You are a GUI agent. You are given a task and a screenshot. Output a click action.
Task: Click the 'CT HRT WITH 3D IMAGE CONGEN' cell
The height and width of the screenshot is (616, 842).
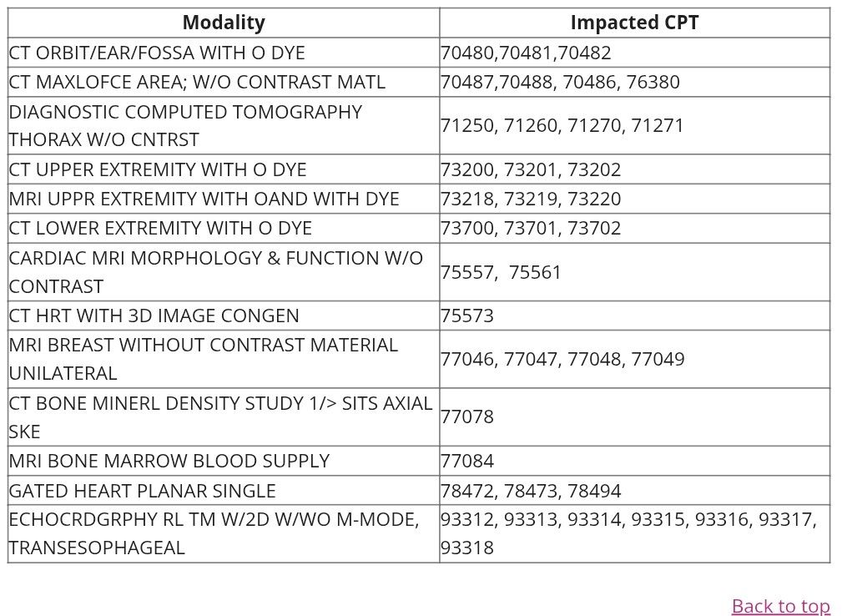click(154, 316)
